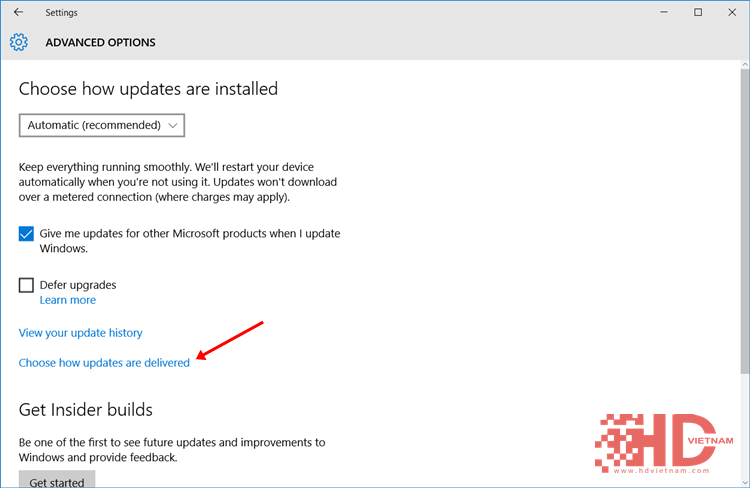Image resolution: width=750 pixels, height=488 pixels.
Task: Uncheck updates for other Microsoft products
Action: pyautogui.click(x=26, y=234)
